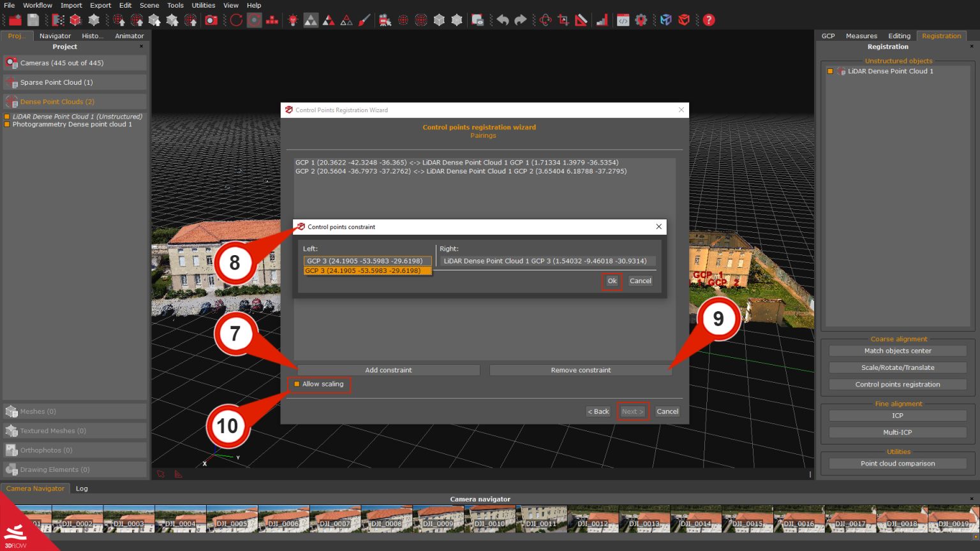Switch to the Registration tab
980x551 pixels.
tap(942, 36)
